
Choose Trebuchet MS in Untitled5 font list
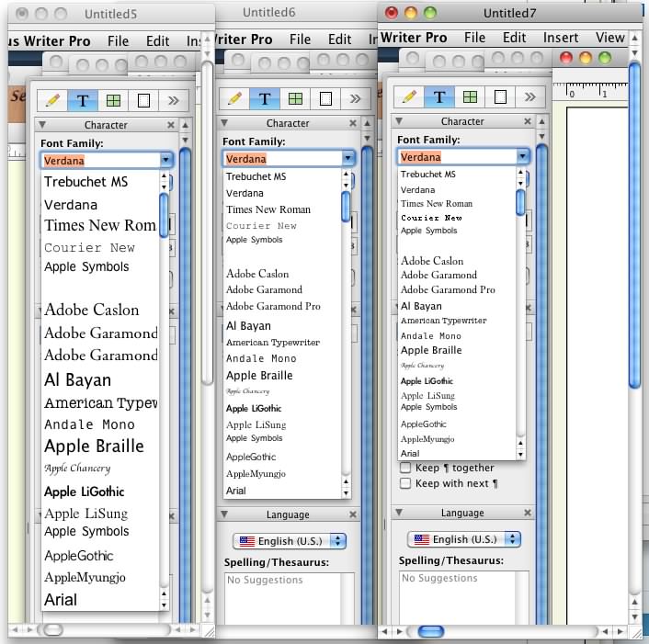100,182
